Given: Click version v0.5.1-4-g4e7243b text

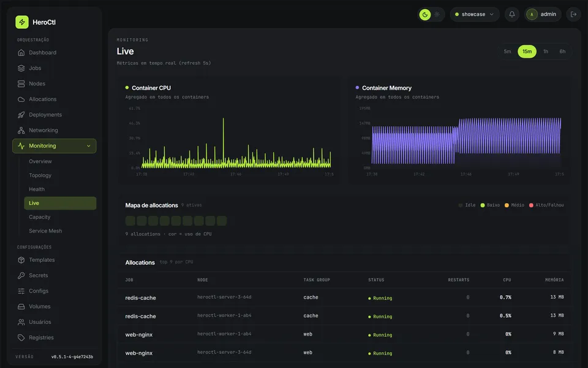Looking at the screenshot, I should 72,357.
